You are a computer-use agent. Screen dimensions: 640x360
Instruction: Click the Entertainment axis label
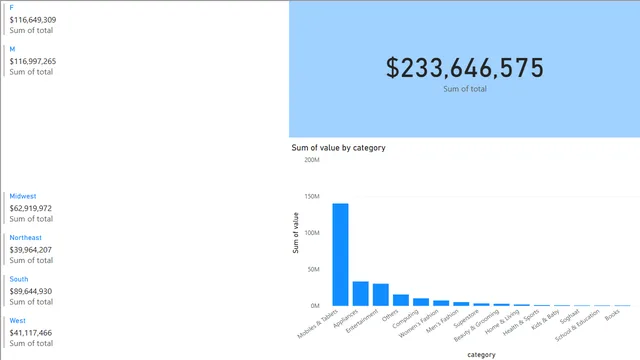pos(362,321)
